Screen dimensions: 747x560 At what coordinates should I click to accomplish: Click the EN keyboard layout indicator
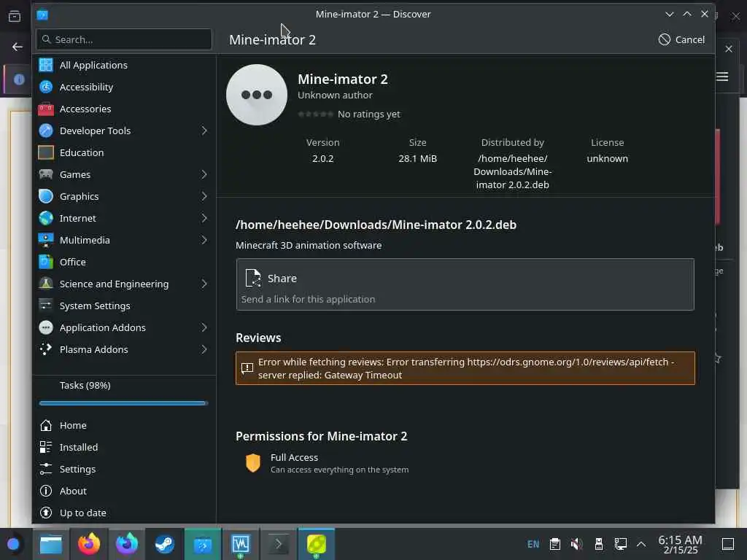[533, 544]
